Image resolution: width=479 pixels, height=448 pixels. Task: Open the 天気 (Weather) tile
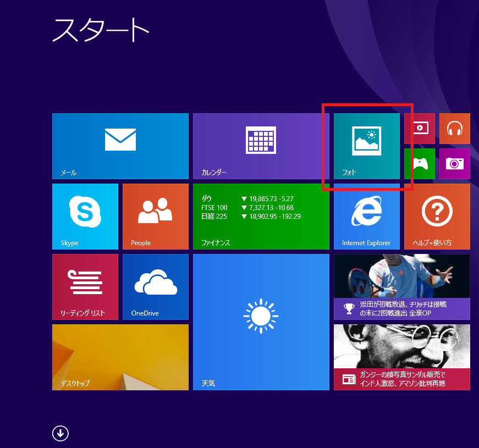[x=261, y=322]
